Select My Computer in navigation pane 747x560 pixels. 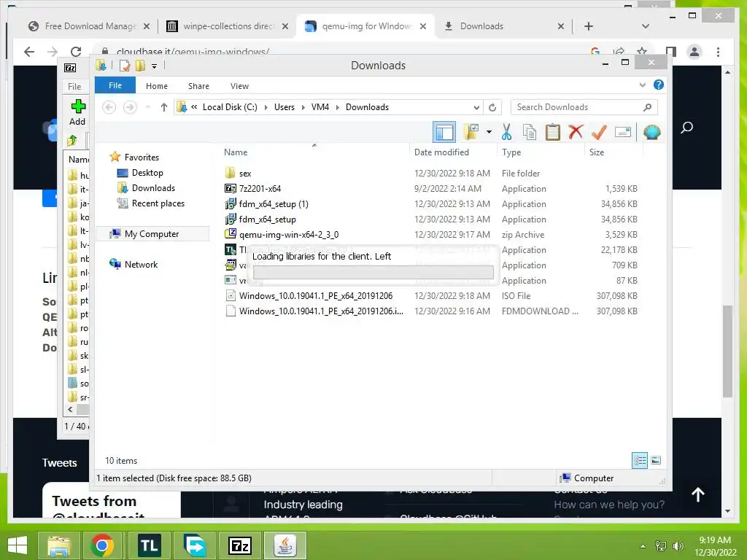[152, 234]
